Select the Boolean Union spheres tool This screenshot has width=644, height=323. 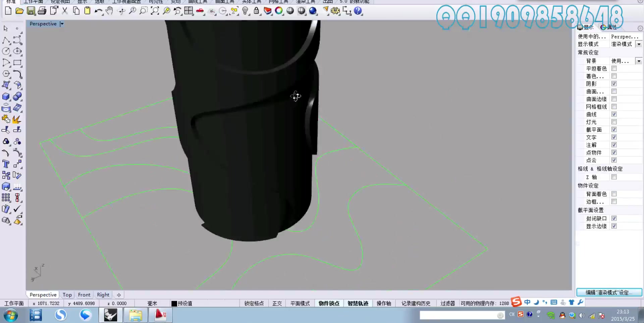tap(17, 96)
